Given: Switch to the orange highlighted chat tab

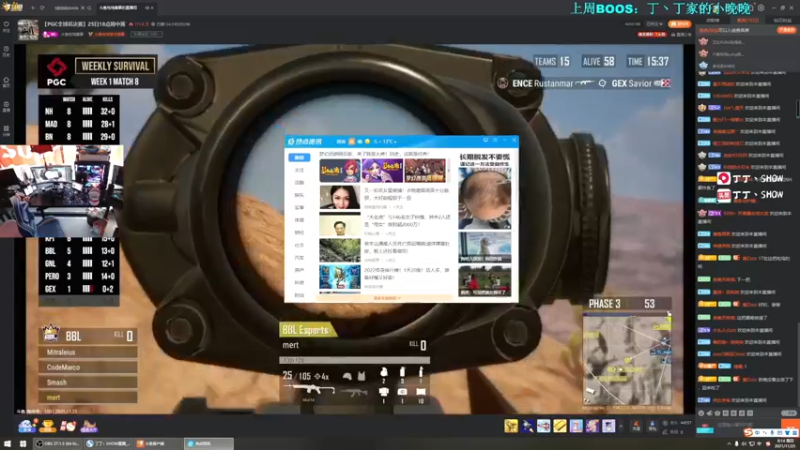Looking at the screenshot, I should click(747, 20).
